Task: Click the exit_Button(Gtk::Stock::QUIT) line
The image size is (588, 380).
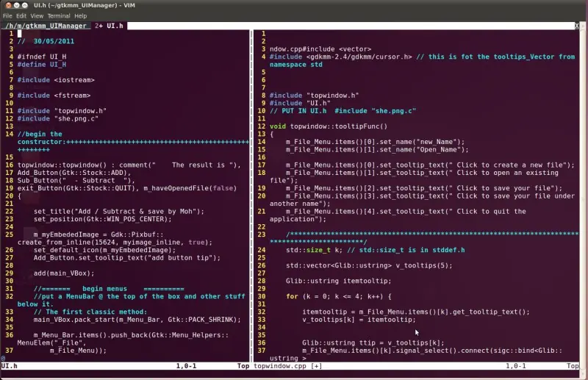Action: point(126,188)
